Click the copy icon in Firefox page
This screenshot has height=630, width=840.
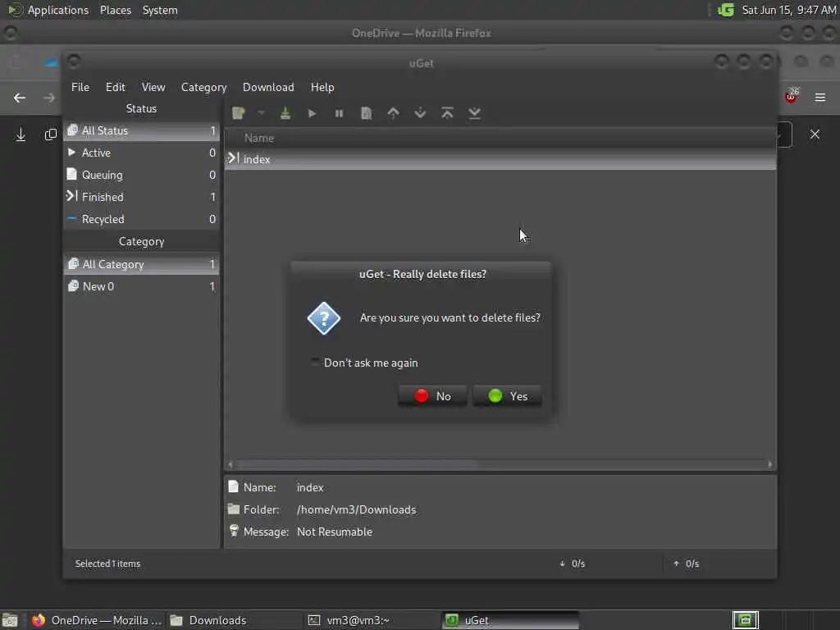(x=50, y=134)
